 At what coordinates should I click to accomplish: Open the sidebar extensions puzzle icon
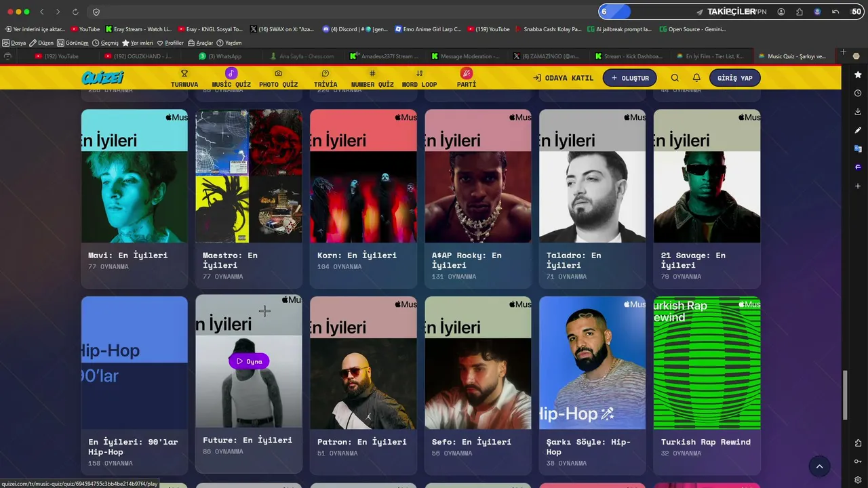858,443
